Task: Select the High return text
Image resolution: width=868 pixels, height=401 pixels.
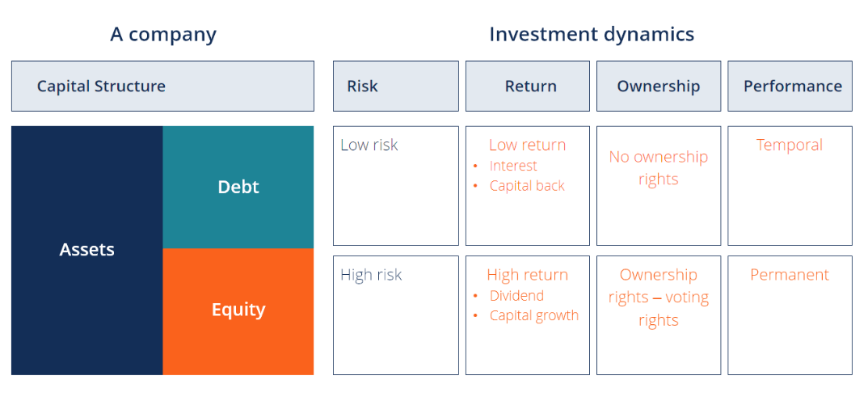Action: pyautogui.click(x=528, y=275)
